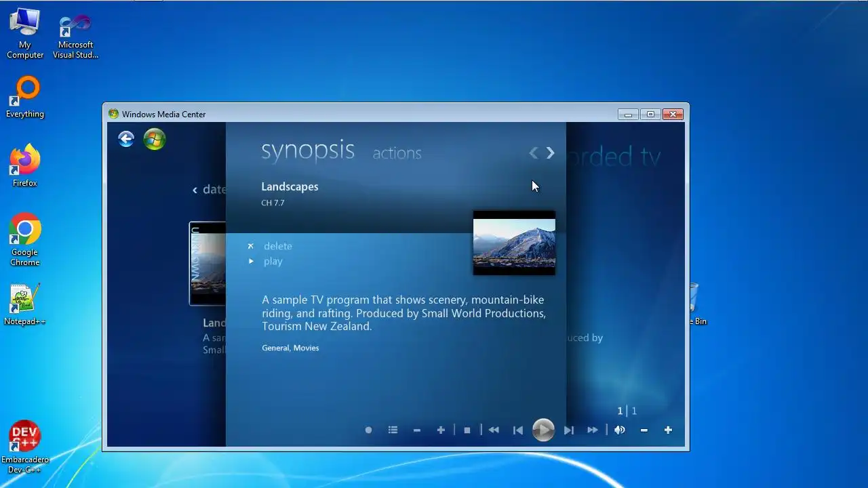This screenshot has width=868, height=488.
Task: Open My Computer desktop icon
Action: [x=25, y=34]
